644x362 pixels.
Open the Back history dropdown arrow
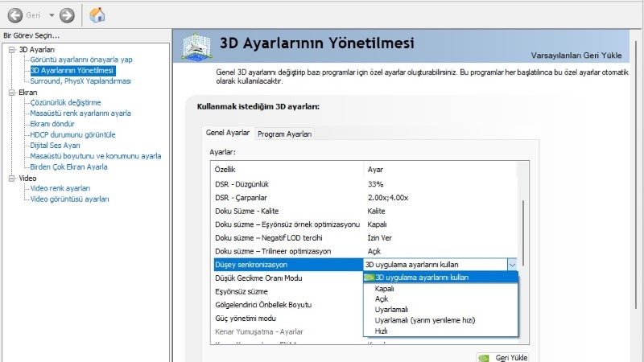coord(52,15)
